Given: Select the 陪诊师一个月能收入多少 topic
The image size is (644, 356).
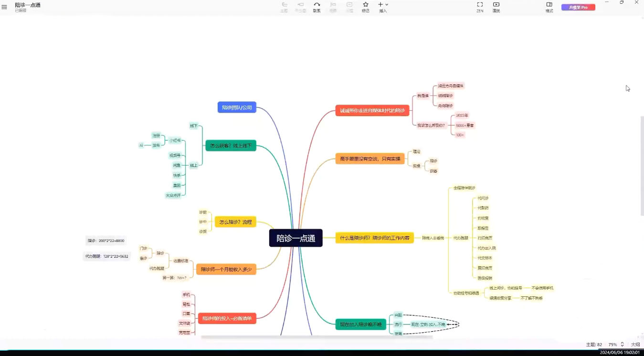Looking at the screenshot, I should click(226, 270).
